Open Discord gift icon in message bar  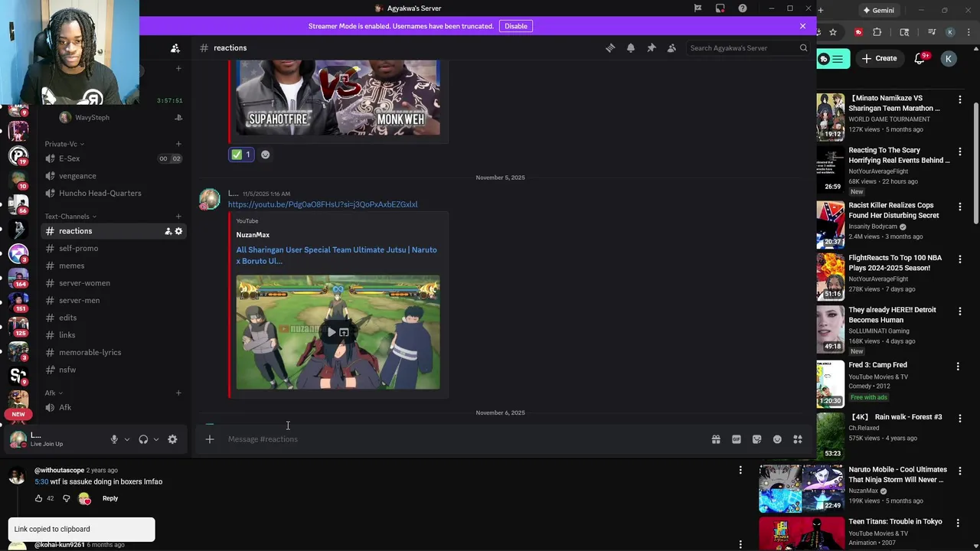[x=716, y=439]
